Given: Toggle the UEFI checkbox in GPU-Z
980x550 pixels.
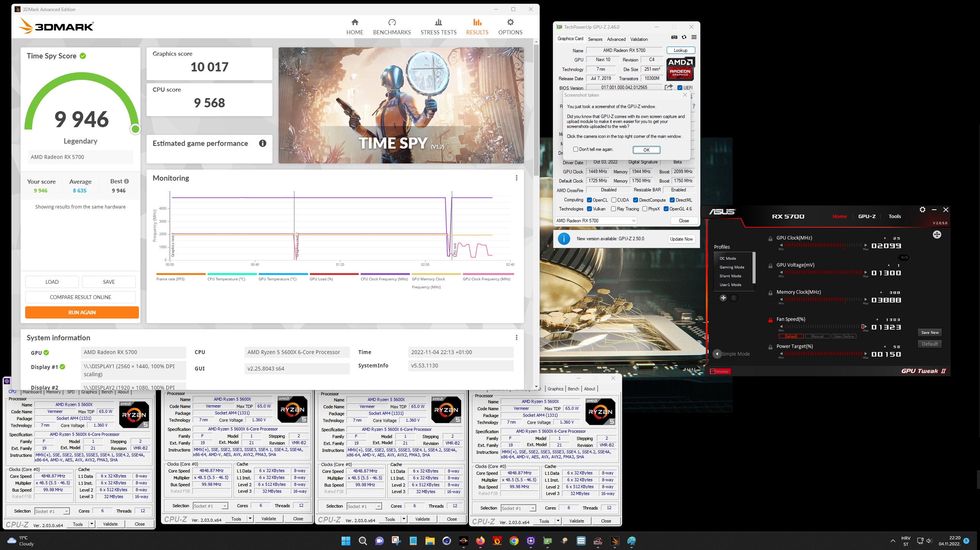Looking at the screenshot, I should 680,88.
